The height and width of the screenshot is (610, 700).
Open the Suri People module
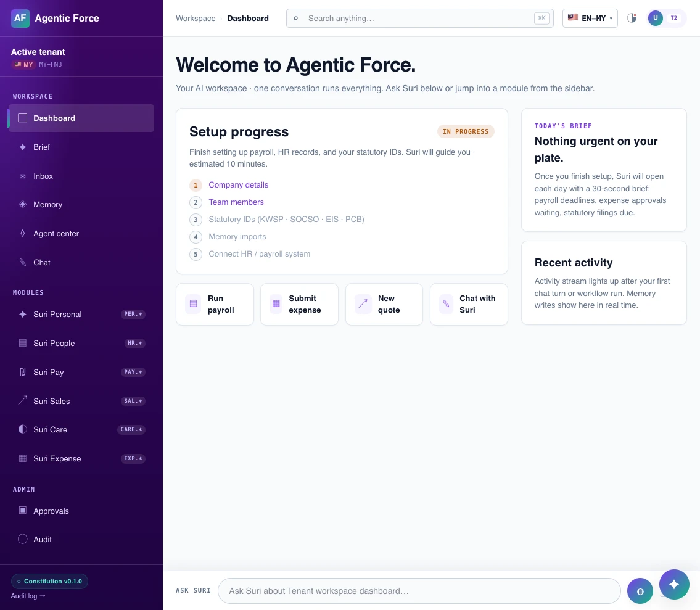pos(81,344)
